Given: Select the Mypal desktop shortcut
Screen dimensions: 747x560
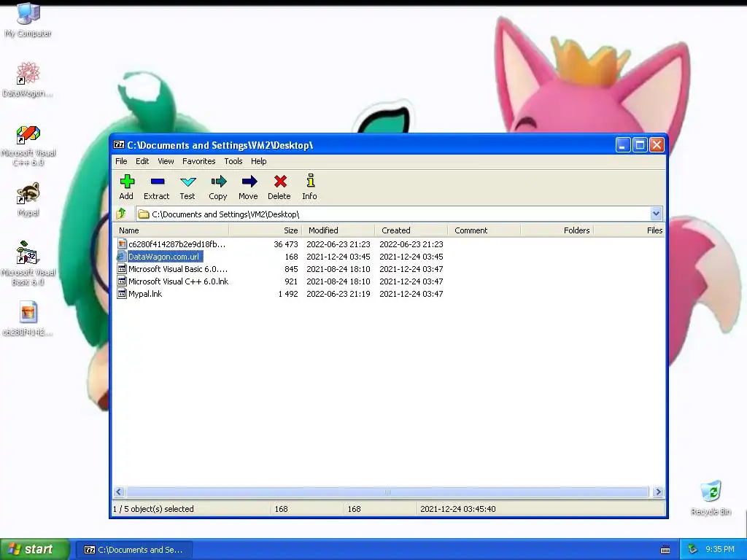Looking at the screenshot, I should 28,199.
